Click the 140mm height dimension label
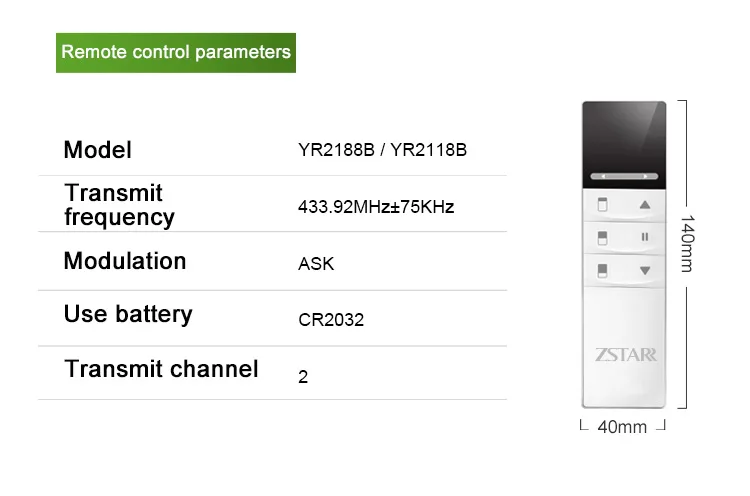This screenshot has height=496, width=750. (x=686, y=244)
